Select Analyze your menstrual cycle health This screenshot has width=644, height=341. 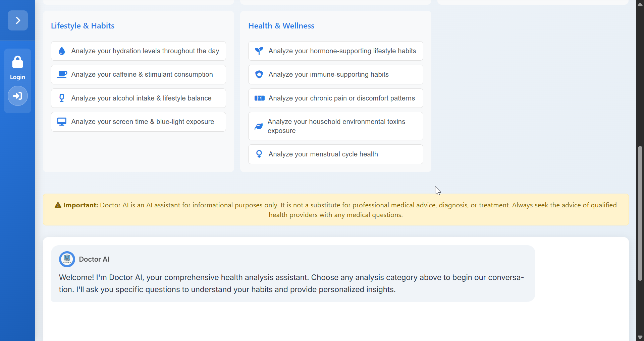pyautogui.click(x=336, y=154)
